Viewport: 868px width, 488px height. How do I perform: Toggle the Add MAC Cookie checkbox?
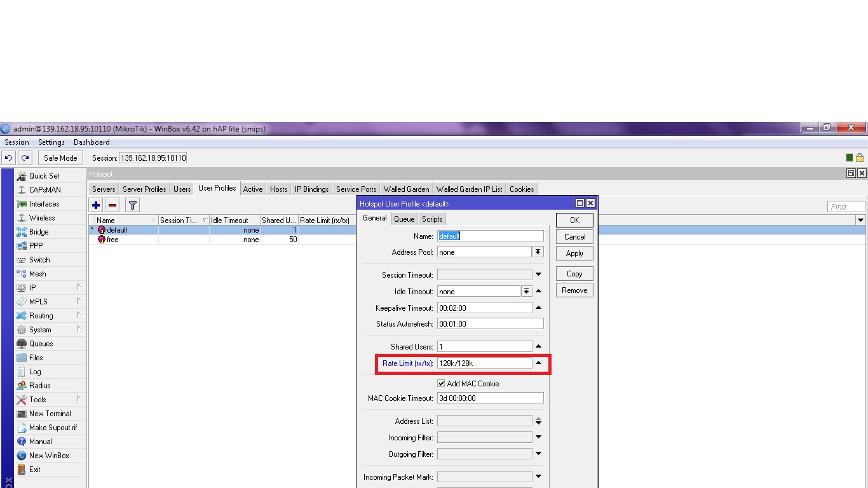click(441, 384)
